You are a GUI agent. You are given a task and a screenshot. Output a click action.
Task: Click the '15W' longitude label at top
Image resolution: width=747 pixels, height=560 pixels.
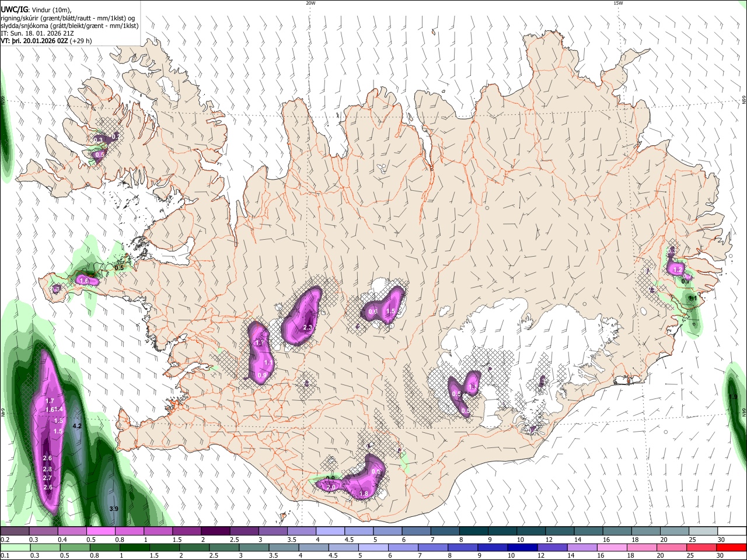618,3
